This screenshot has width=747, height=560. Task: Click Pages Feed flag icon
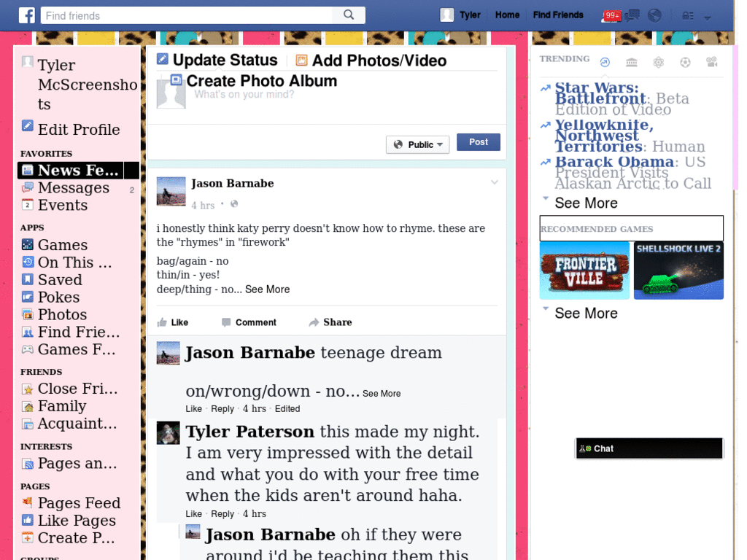pyautogui.click(x=28, y=502)
